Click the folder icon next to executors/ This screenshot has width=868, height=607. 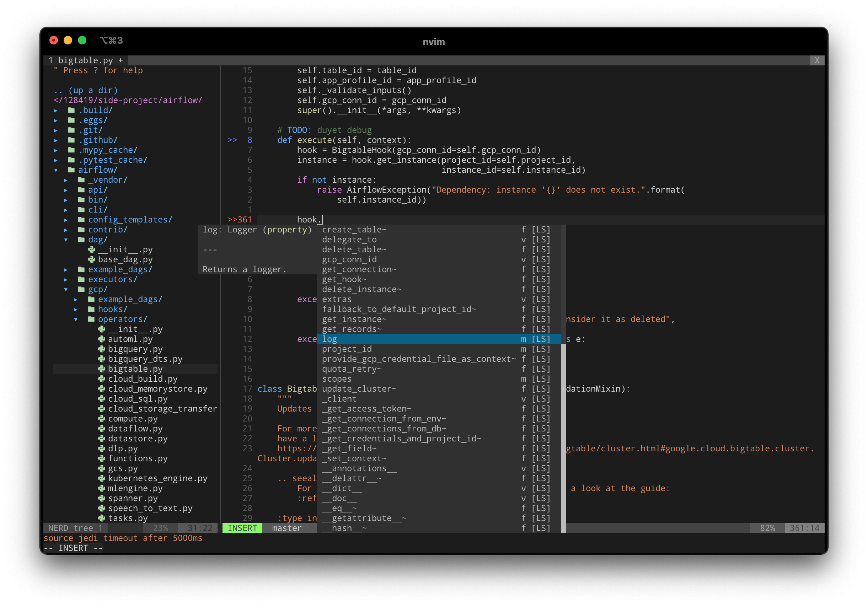[81, 279]
